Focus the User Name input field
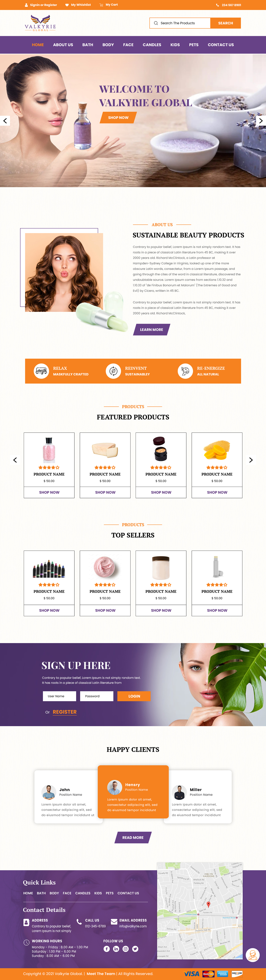The image size is (266, 980). coord(59,696)
